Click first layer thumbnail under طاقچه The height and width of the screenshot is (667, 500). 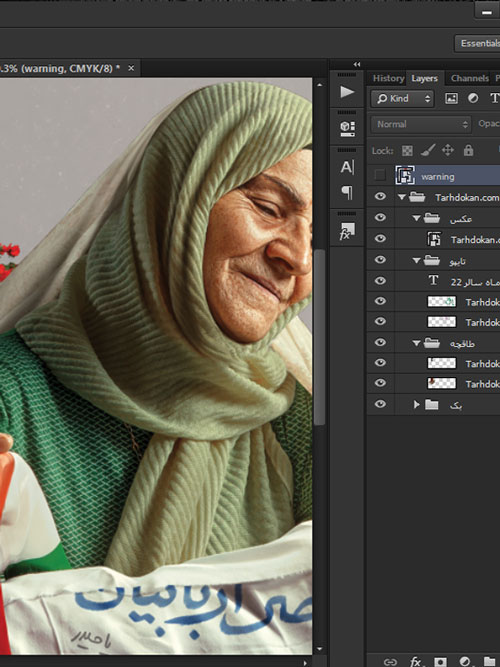pyautogui.click(x=441, y=363)
